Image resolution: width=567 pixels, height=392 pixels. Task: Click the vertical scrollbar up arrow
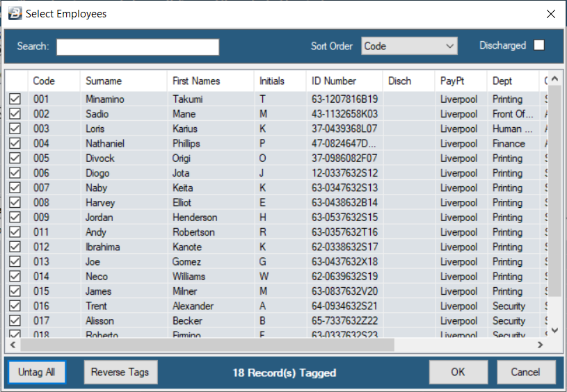tap(555, 79)
